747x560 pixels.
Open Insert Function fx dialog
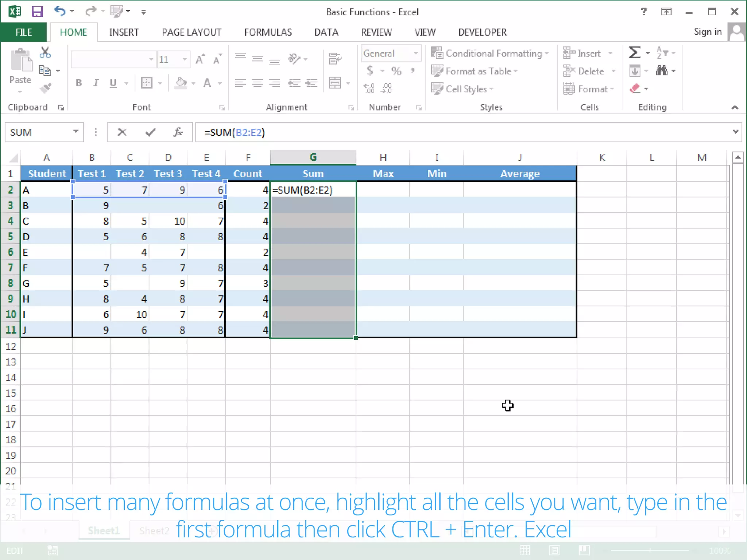(x=178, y=132)
